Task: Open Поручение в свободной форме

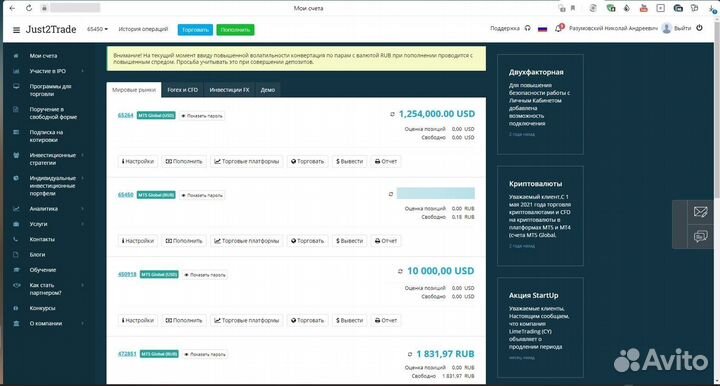Action: coord(53,113)
